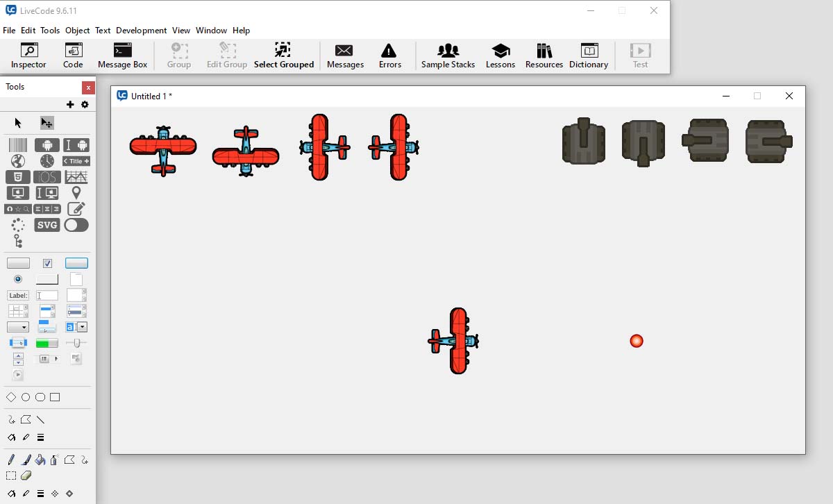Image resolution: width=833 pixels, height=504 pixels.
Task: Select the slider control in Tools palette
Action: (76, 343)
